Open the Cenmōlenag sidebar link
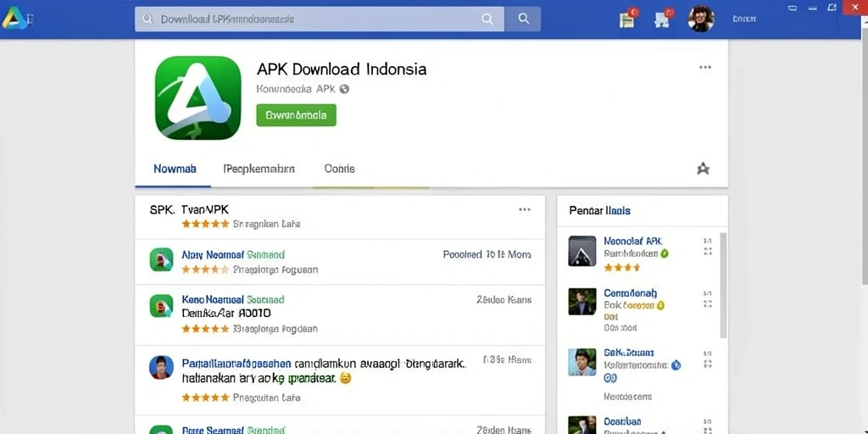This screenshot has height=434, width=868. (x=631, y=292)
